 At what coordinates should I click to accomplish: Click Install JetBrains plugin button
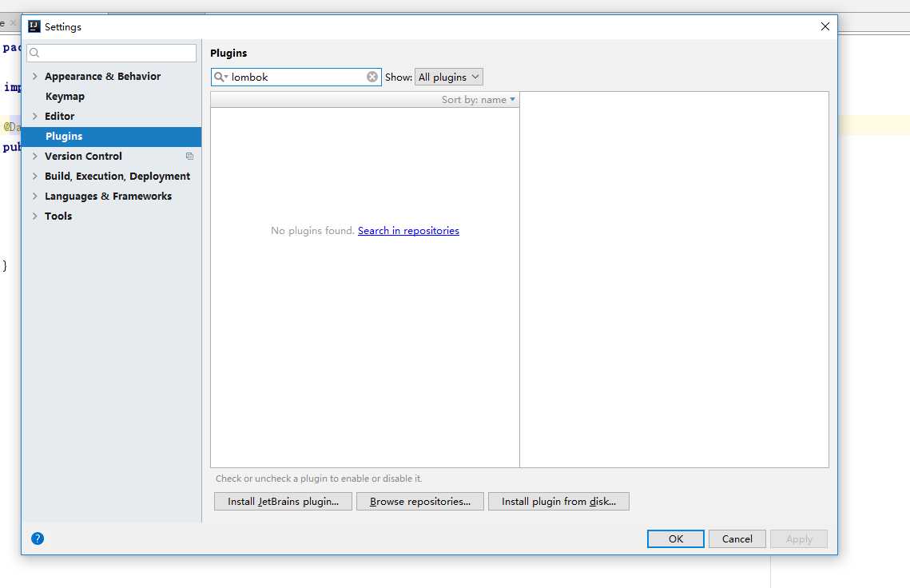[283, 502]
